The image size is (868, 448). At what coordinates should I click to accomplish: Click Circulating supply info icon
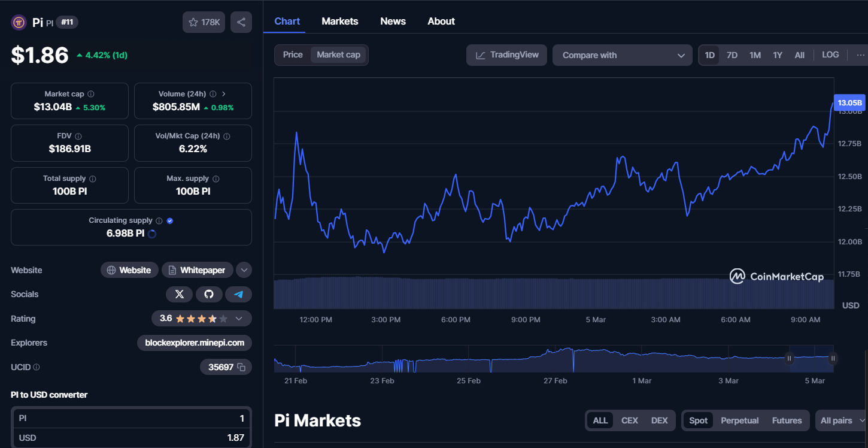point(159,220)
